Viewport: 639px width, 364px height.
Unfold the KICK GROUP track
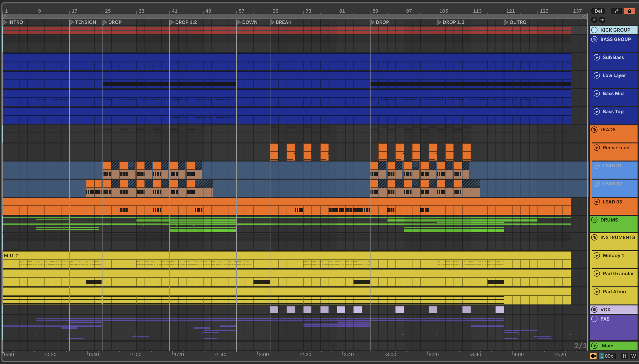click(x=595, y=30)
